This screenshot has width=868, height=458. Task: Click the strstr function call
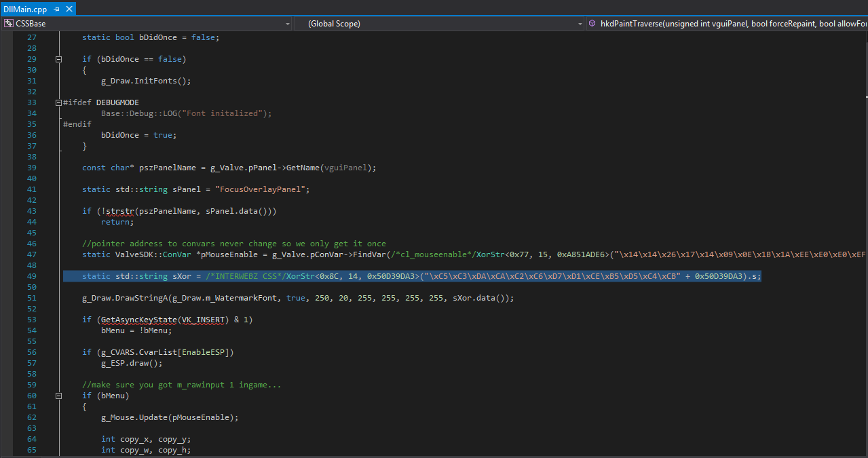coord(120,211)
